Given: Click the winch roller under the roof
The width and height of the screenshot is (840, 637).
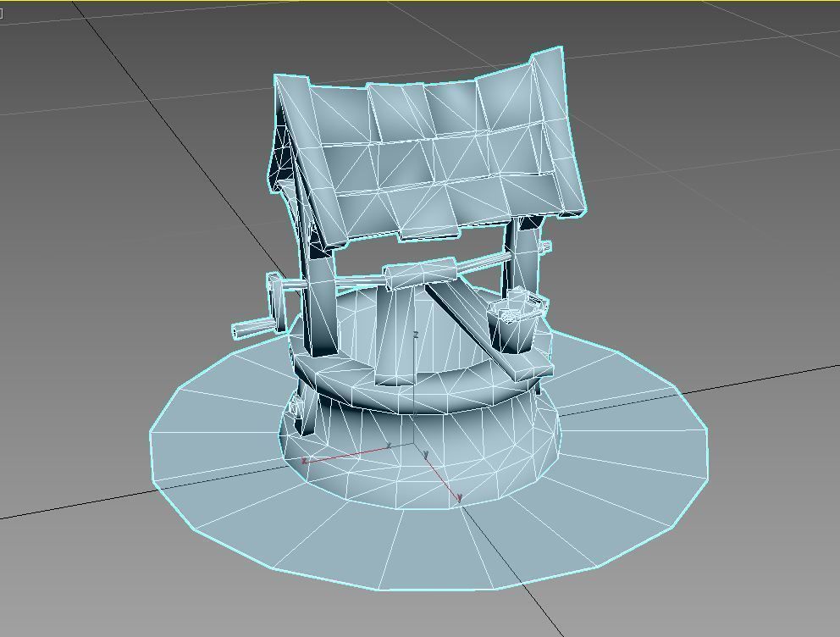Looking at the screenshot, I should coord(421,274).
